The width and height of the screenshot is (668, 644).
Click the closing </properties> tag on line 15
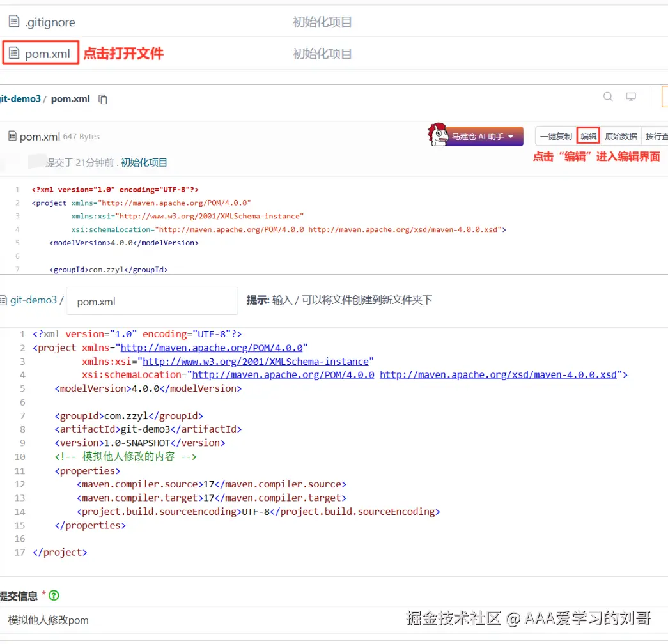pyautogui.click(x=90, y=525)
